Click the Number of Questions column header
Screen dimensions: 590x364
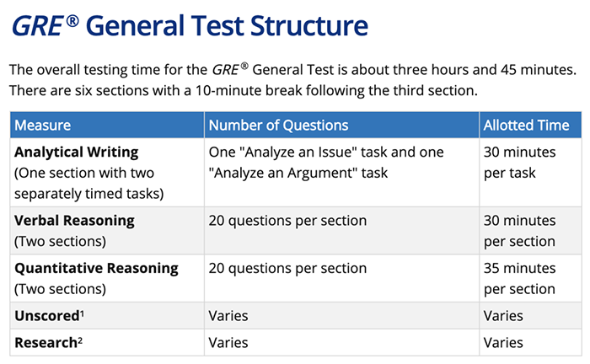(x=278, y=126)
